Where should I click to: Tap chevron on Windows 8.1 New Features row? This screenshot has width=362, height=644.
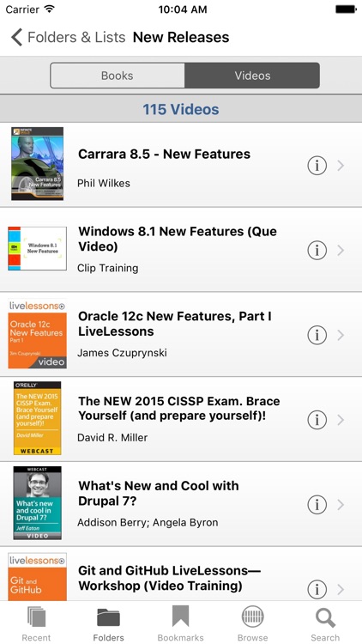coord(341,250)
